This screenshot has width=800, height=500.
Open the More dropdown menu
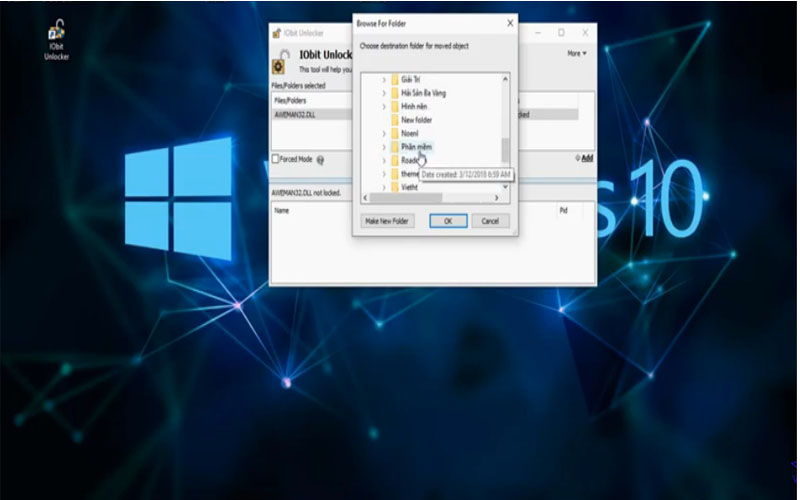[577, 53]
